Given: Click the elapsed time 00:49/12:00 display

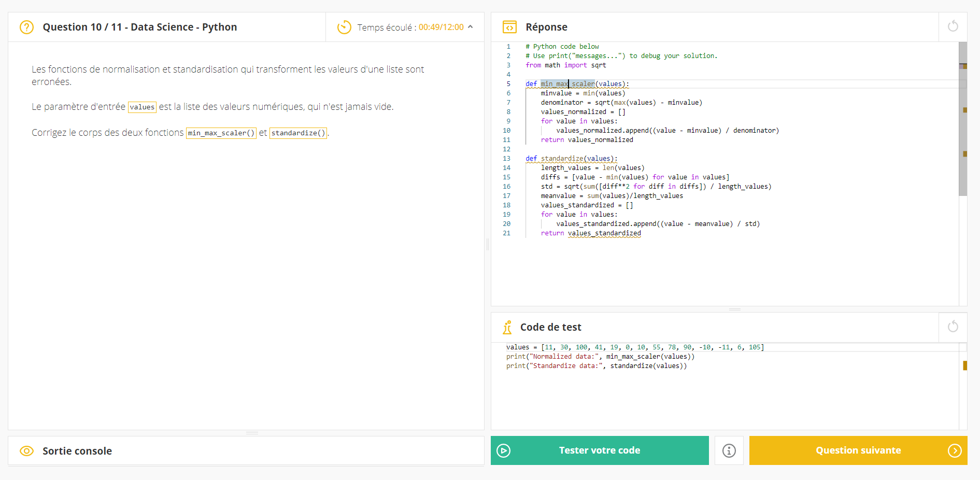Looking at the screenshot, I should [441, 27].
